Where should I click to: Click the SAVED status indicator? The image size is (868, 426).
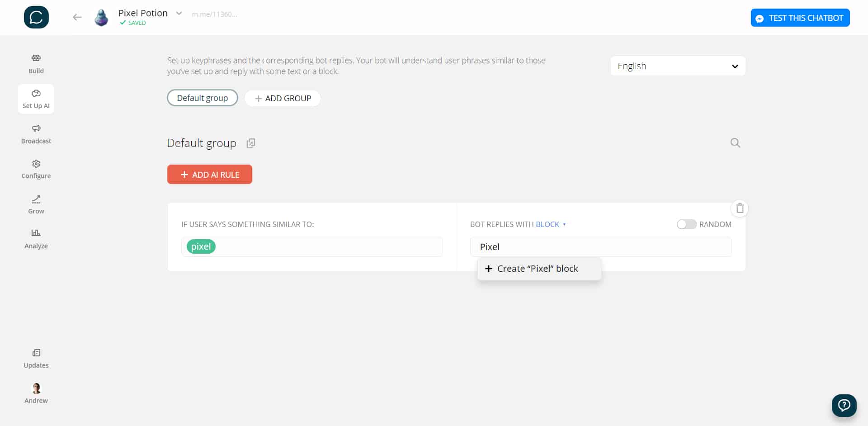[x=133, y=23]
